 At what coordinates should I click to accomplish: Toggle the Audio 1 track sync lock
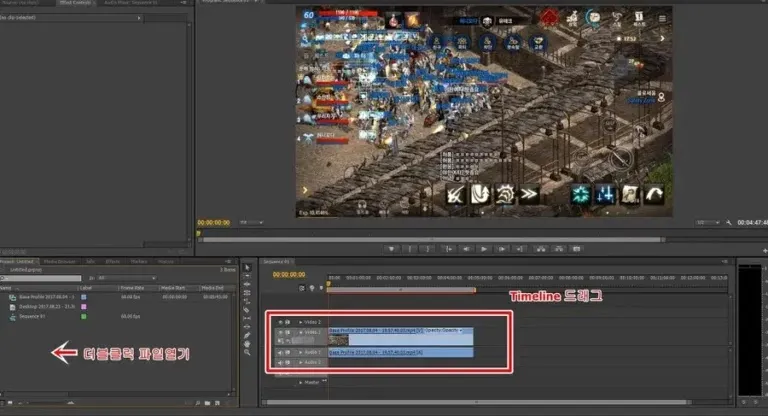288,353
